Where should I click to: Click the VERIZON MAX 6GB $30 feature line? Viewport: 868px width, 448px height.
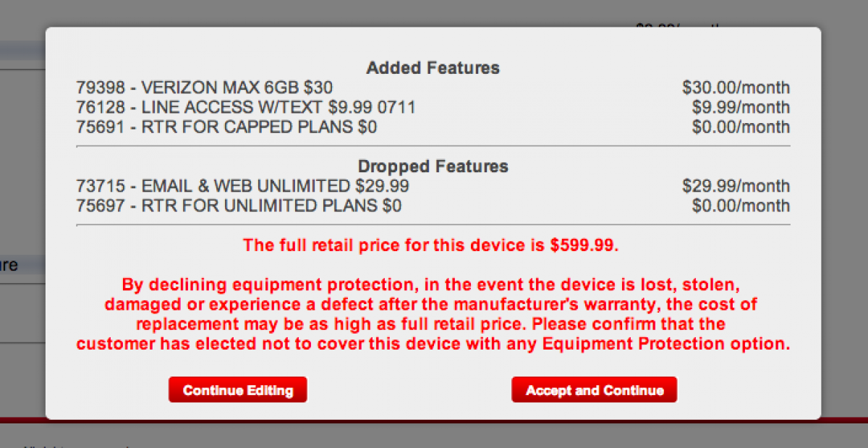pos(205,88)
